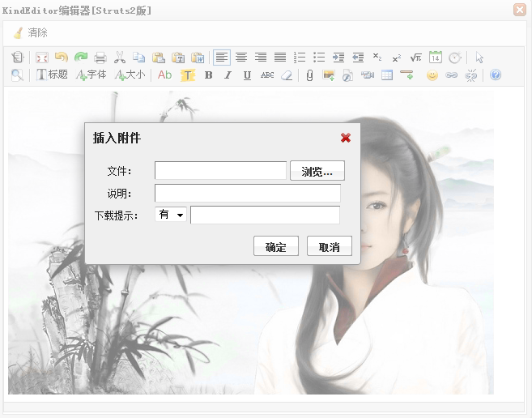Align text right
532x418 pixels.
point(261,57)
